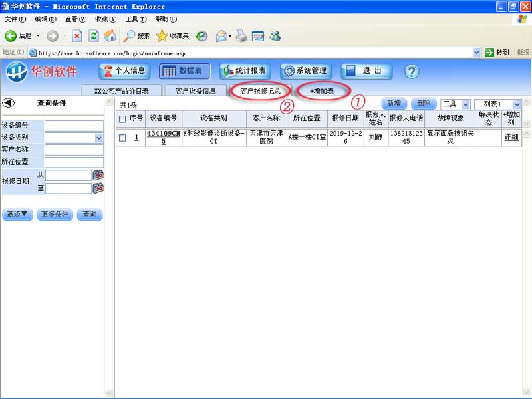The image size is (532, 399).
Task: Click the 新增 add button
Action: (x=394, y=104)
